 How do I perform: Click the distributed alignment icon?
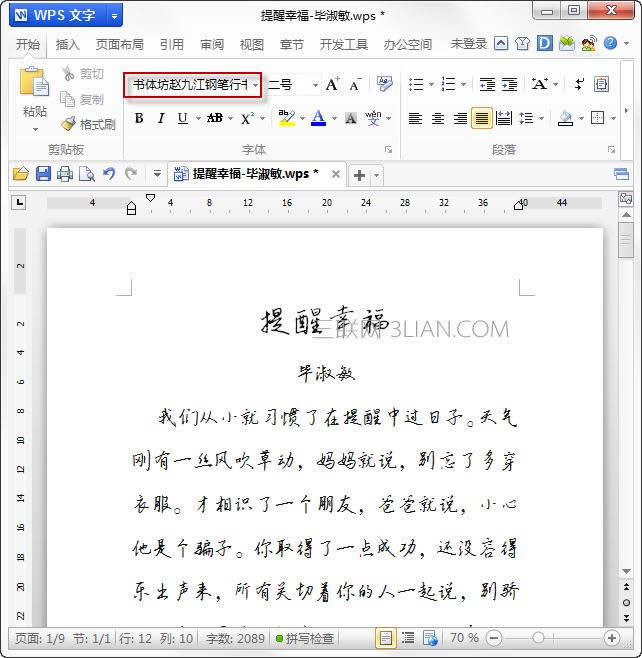(504, 118)
